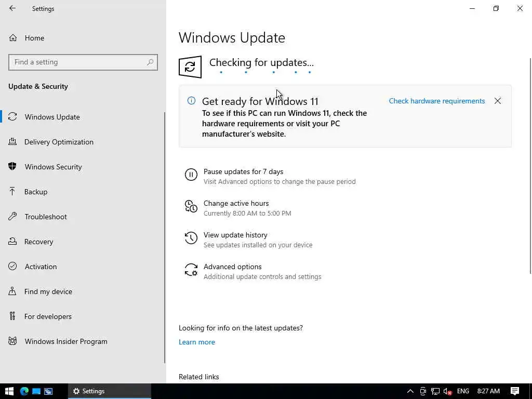Click the info icon beside Get ready for Windows 11

click(191, 101)
